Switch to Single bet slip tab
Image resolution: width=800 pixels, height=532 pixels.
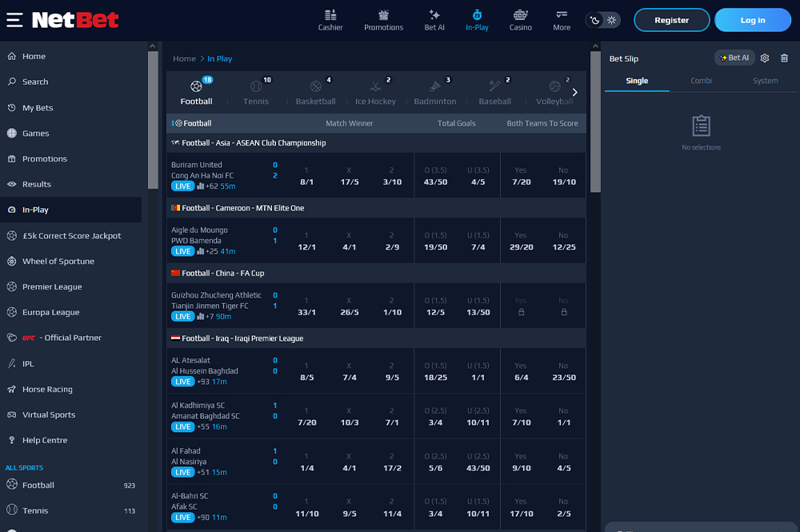[637, 81]
